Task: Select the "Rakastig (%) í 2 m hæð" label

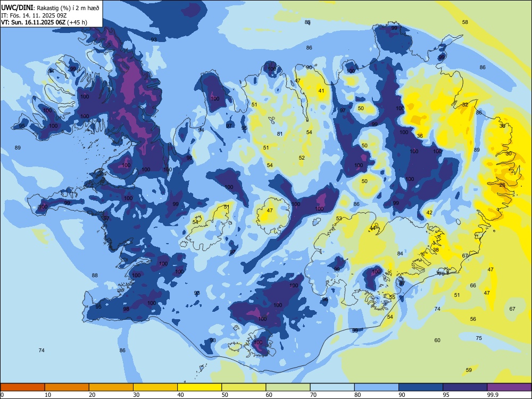Action: (68, 8)
